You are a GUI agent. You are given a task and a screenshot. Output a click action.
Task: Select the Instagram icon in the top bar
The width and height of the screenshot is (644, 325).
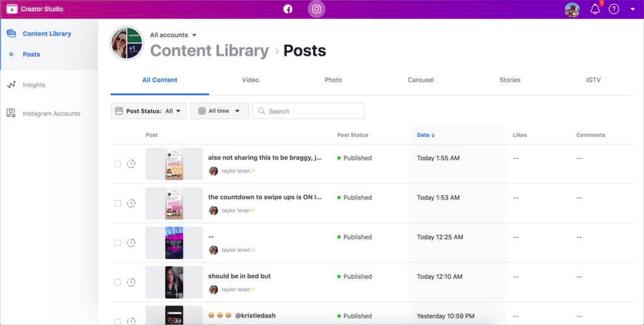click(317, 9)
